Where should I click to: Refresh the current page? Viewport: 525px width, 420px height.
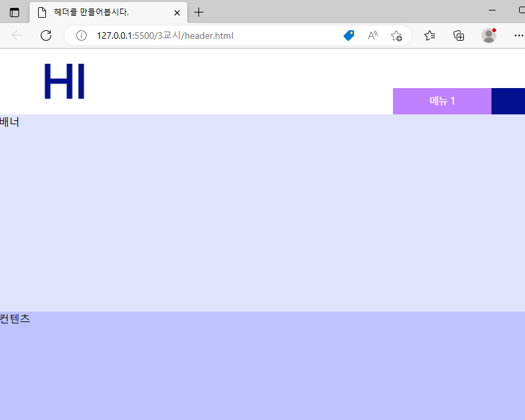46,35
